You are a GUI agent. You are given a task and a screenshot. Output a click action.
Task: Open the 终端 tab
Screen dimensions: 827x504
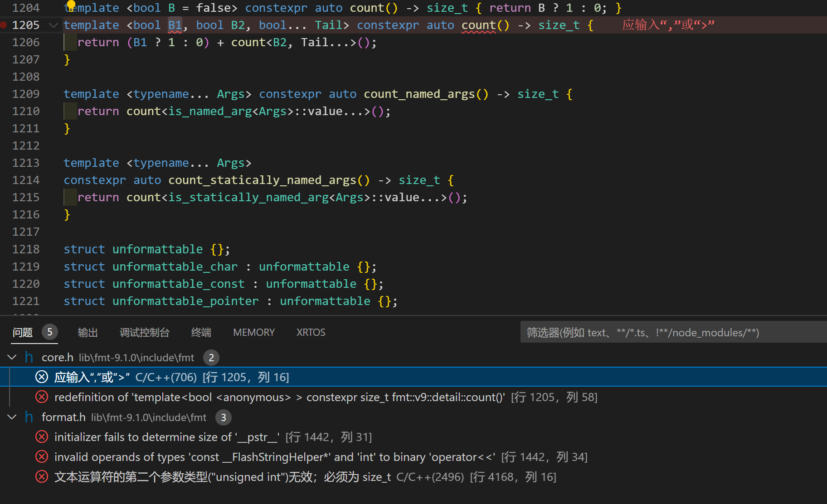pyautogui.click(x=201, y=332)
